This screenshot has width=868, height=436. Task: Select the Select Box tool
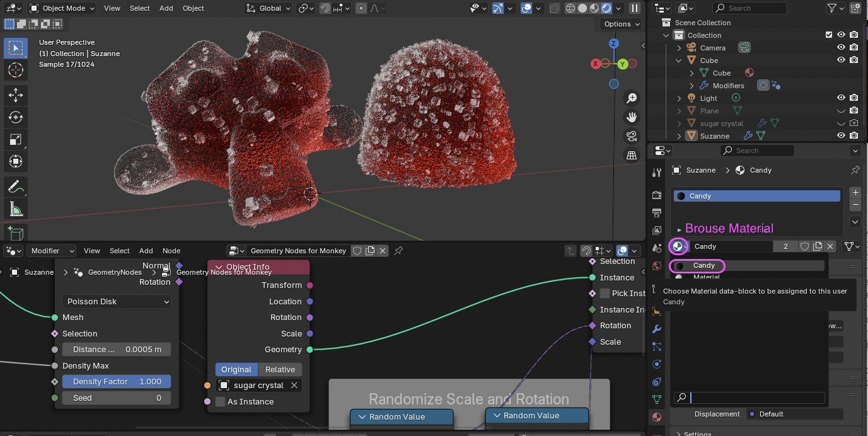[16, 49]
